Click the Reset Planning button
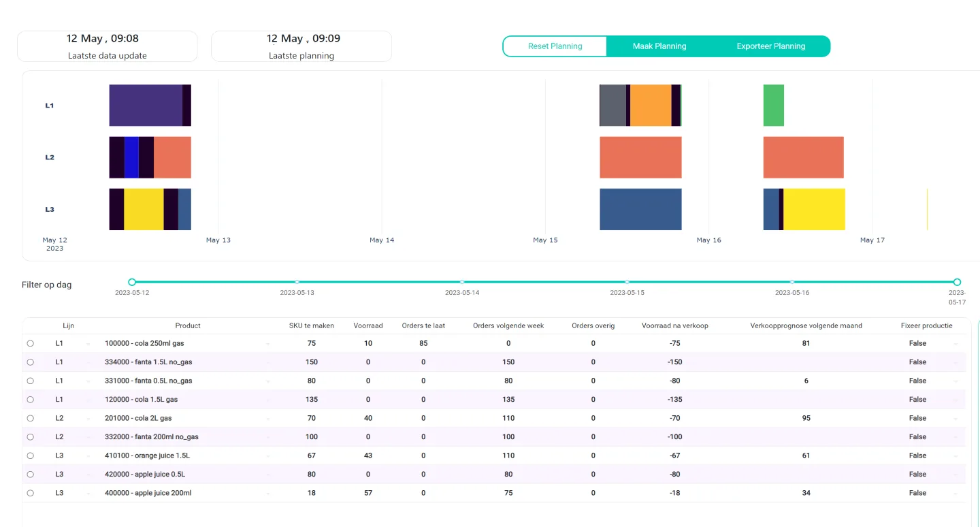The height and width of the screenshot is (527, 980). tap(555, 46)
